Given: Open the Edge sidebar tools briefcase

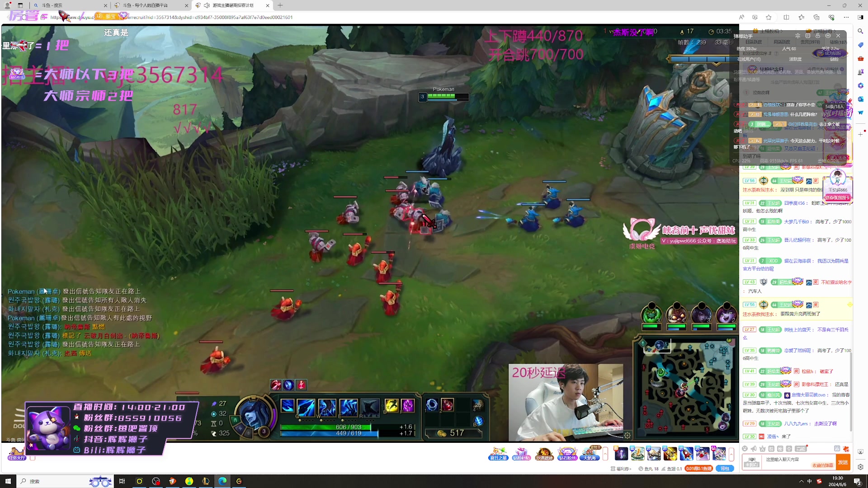Looking at the screenshot, I should 860,58.
